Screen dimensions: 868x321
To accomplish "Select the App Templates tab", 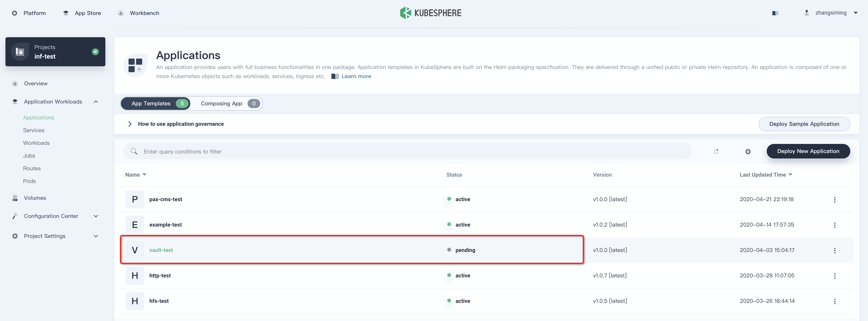I will [151, 104].
